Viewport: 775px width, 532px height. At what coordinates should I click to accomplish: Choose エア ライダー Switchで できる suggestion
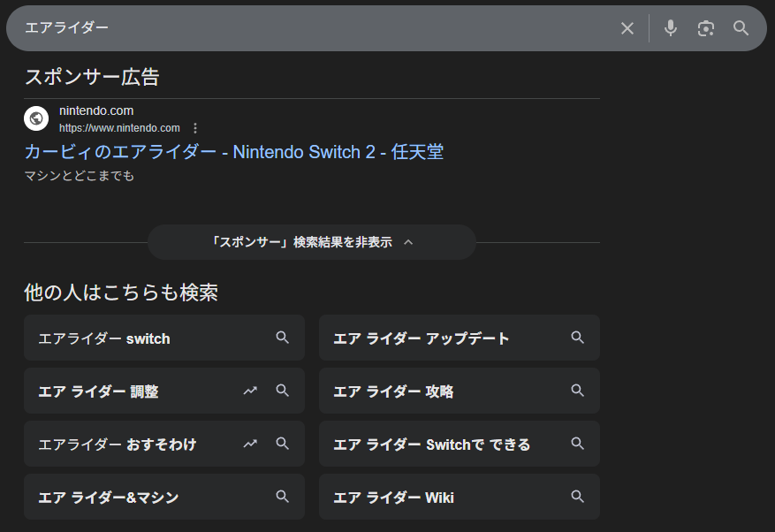(x=431, y=445)
